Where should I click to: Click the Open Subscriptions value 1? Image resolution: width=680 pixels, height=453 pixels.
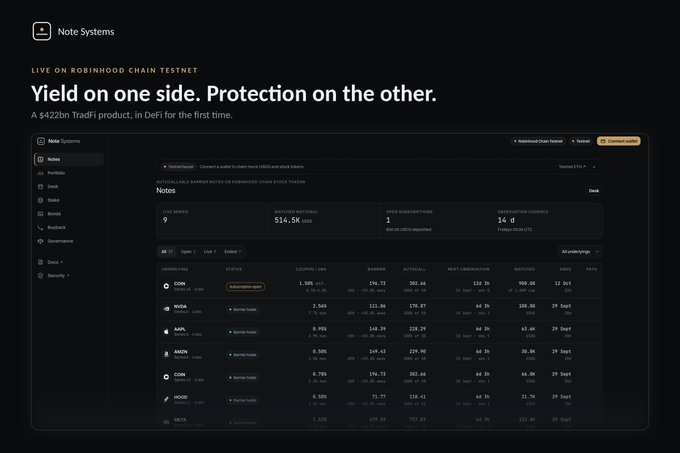tap(388, 221)
